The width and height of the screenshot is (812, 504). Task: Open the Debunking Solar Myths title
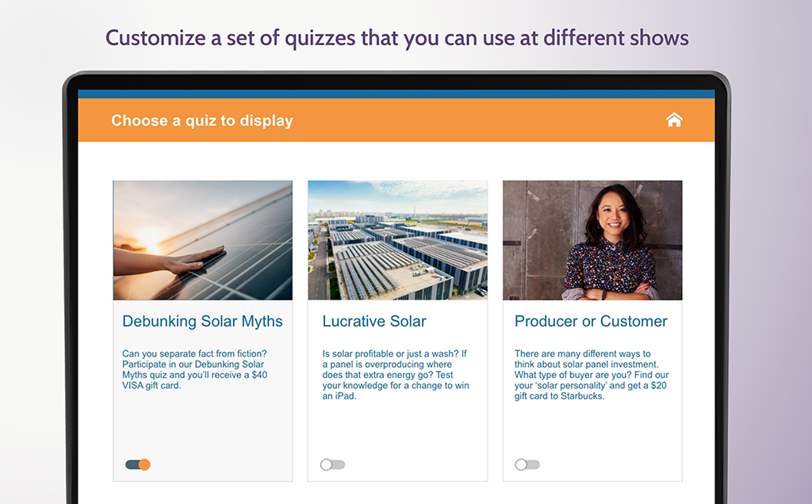(202, 321)
